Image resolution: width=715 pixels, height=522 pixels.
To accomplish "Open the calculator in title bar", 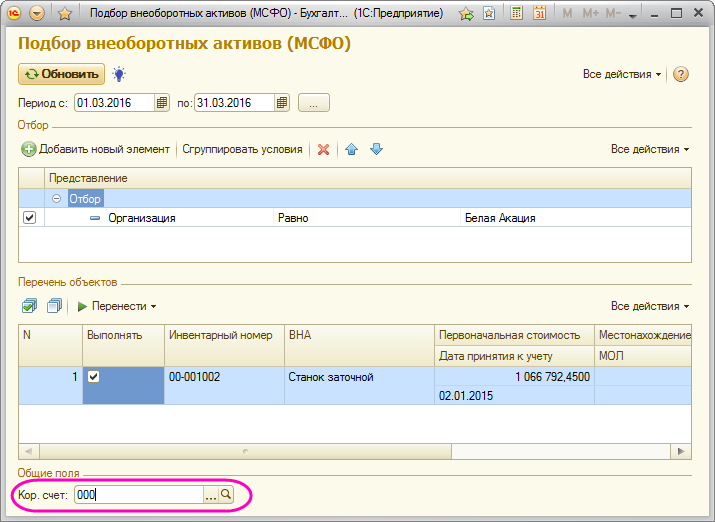I will [516, 14].
